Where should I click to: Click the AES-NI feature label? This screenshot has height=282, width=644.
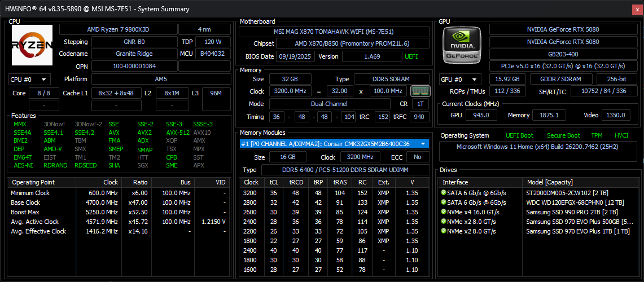click(x=23, y=165)
